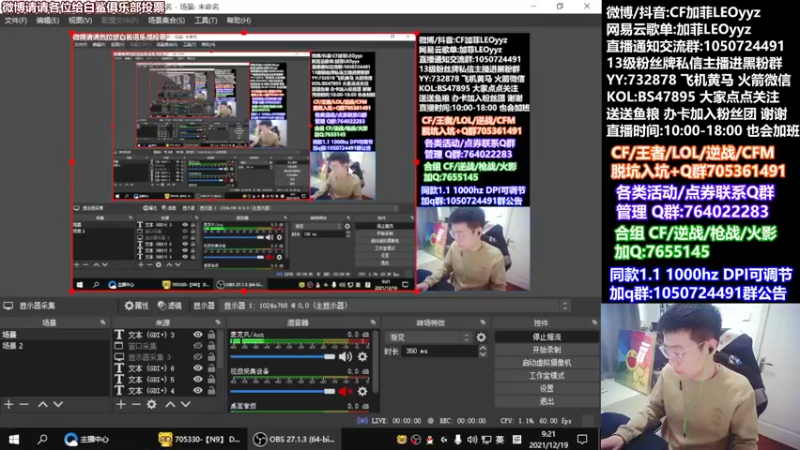Screen dimensions: 800x450
Task: Undock the 转场特效 panel via corner icon
Action: [x=483, y=322]
